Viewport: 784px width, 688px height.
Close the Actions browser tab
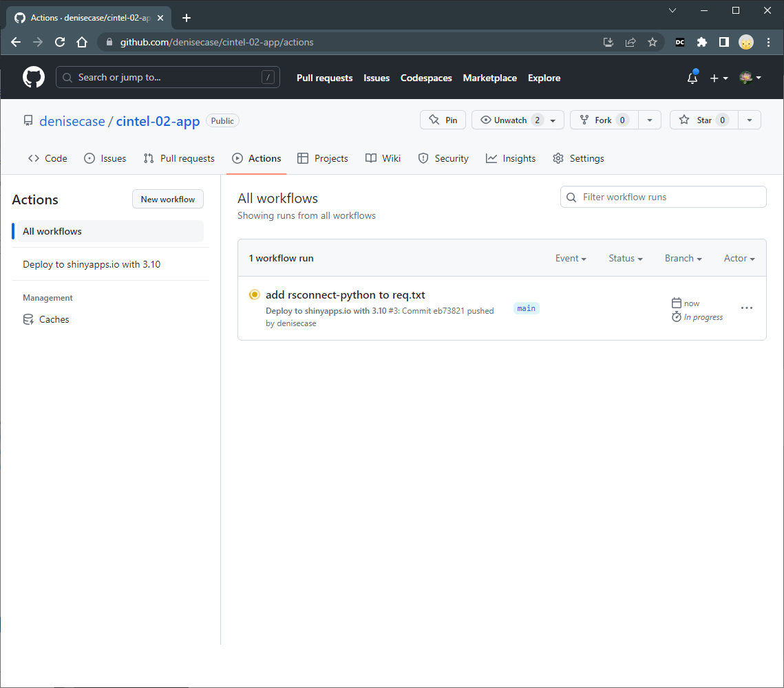[x=160, y=18]
